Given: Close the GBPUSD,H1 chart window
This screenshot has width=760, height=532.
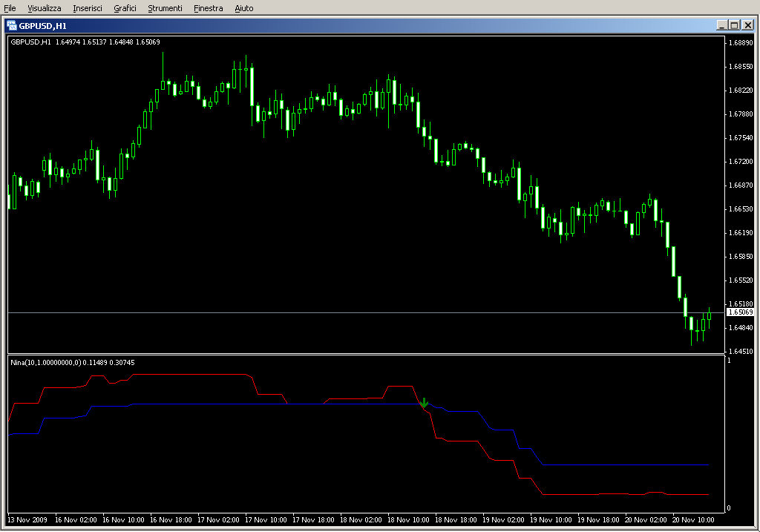Looking at the screenshot, I should pyautogui.click(x=747, y=24).
